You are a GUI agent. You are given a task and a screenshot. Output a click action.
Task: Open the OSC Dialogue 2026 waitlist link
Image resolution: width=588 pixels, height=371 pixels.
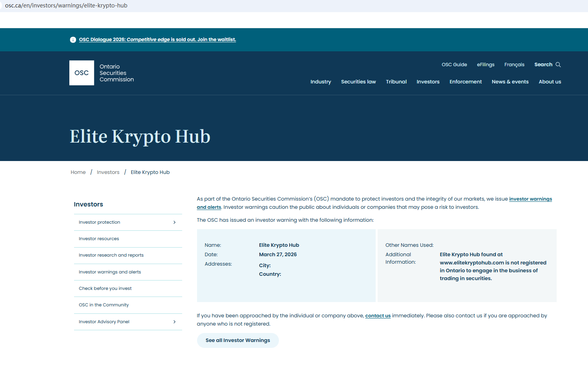157,40
